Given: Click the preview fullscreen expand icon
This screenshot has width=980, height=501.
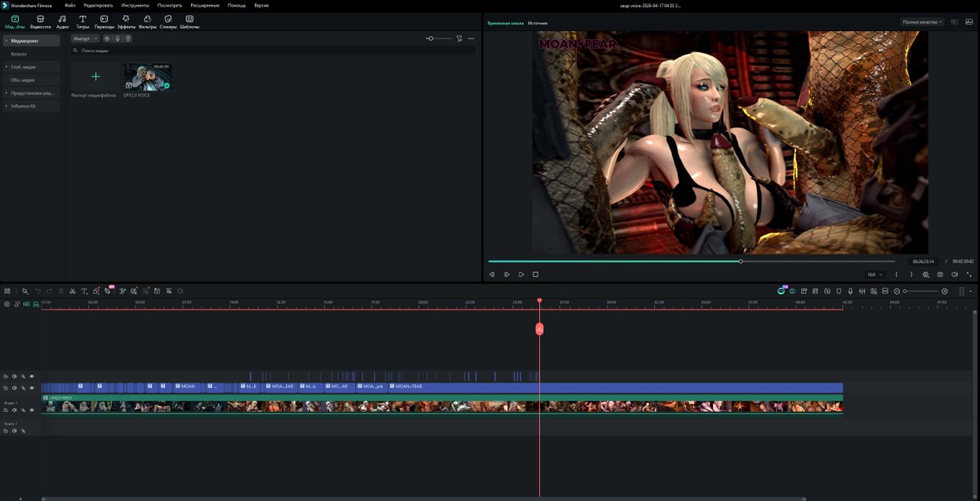Looking at the screenshot, I should (969, 275).
